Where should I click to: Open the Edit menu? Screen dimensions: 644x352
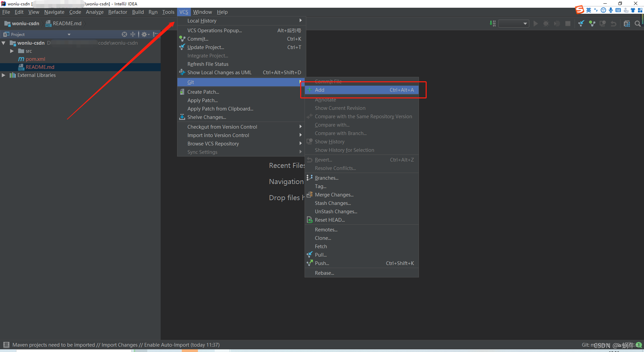pyautogui.click(x=19, y=12)
